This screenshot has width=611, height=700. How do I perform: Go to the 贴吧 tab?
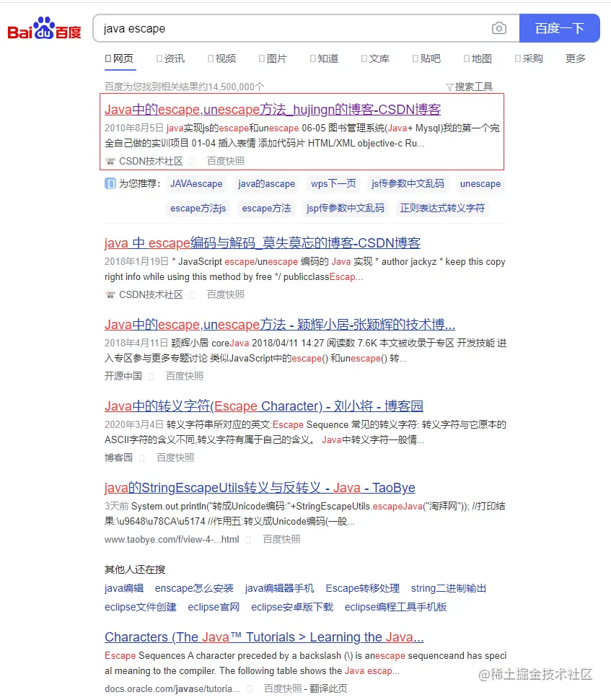pos(426,58)
